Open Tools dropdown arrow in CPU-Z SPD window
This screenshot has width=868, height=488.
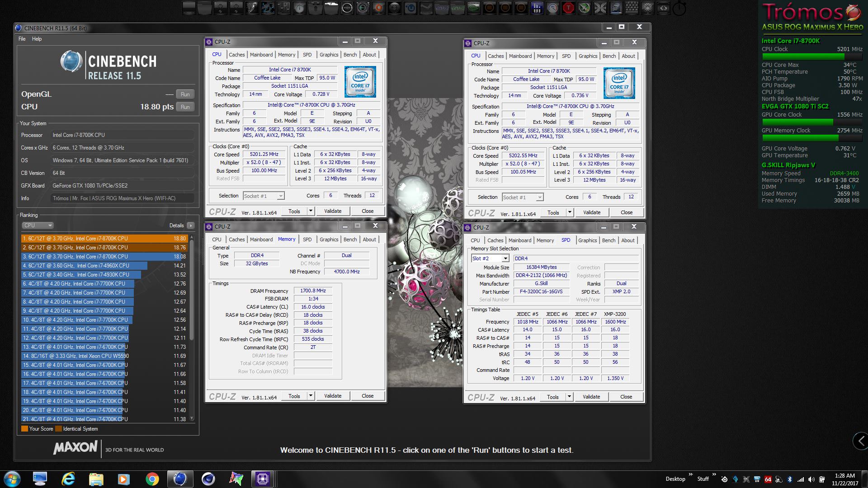click(569, 397)
